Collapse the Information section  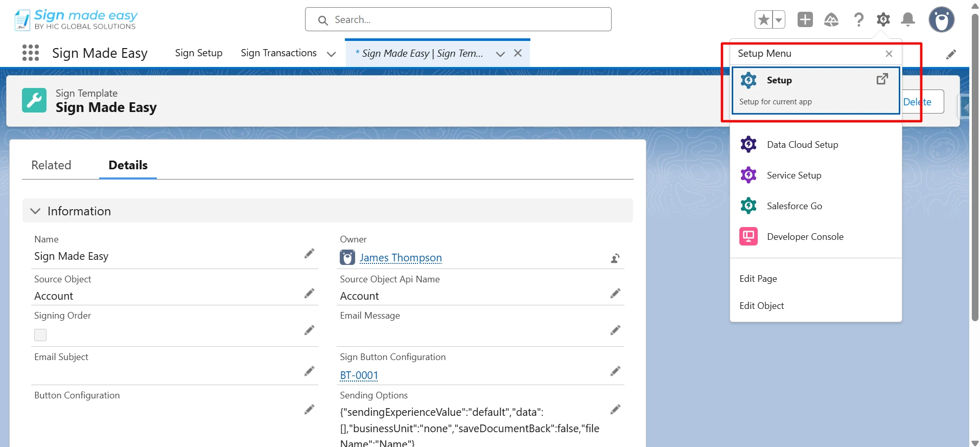click(35, 211)
